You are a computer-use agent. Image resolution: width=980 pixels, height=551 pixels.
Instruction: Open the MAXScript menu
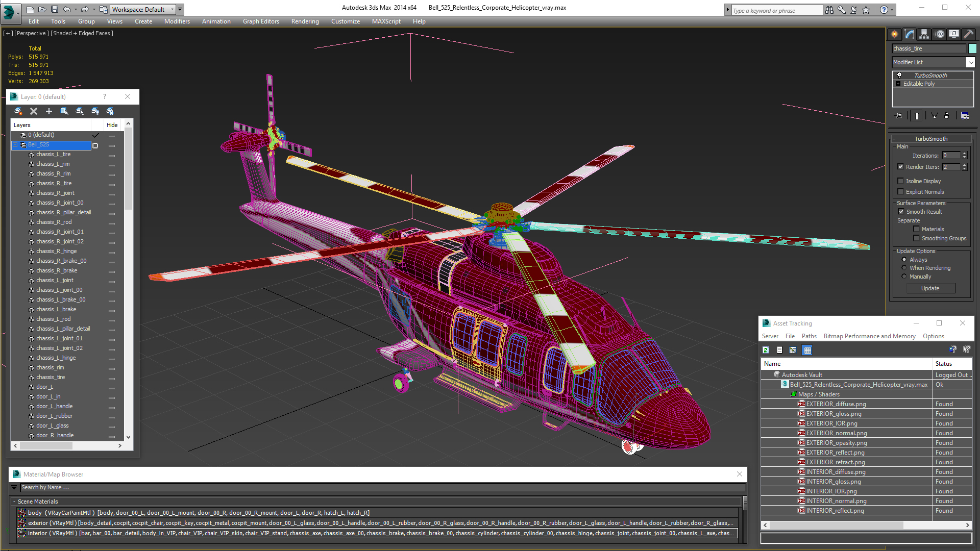[x=386, y=21]
